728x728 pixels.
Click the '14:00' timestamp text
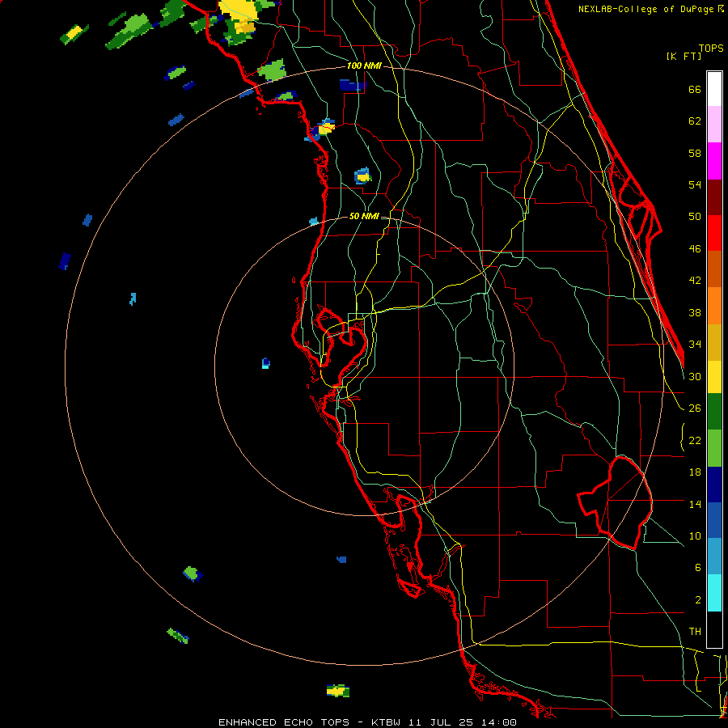point(498,722)
